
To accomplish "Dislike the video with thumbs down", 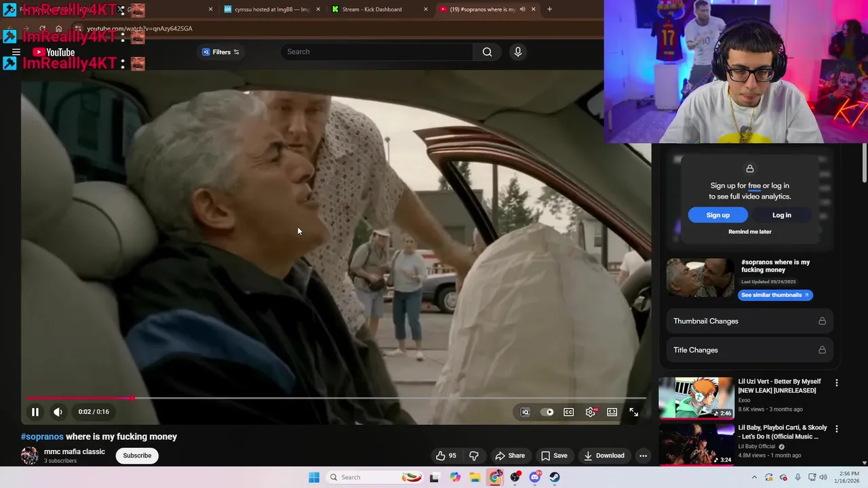I will (x=474, y=455).
